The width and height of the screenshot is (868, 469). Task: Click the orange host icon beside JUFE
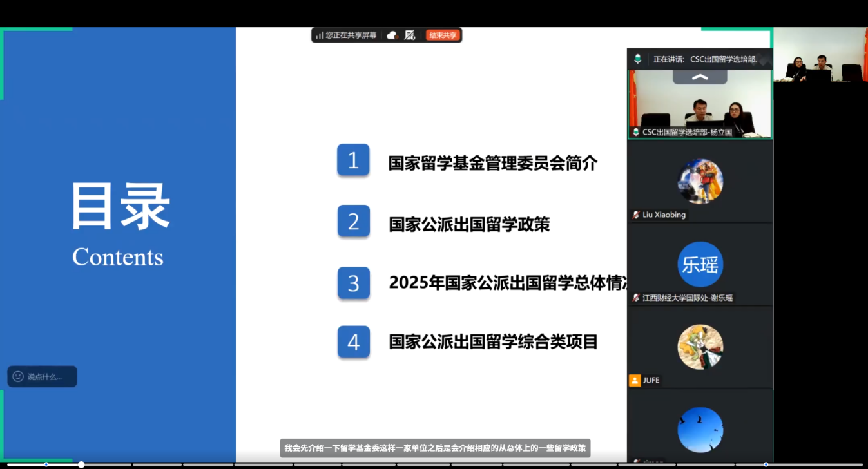click(635, 380)
